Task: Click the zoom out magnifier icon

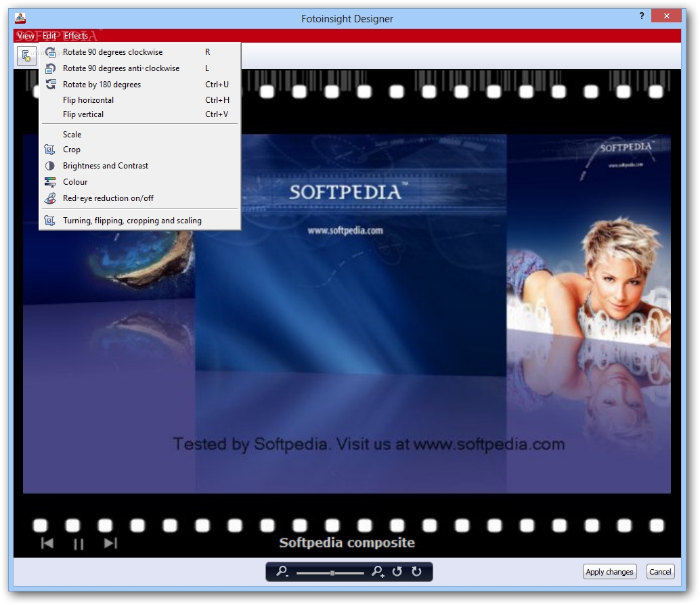Action: [282, 572]
